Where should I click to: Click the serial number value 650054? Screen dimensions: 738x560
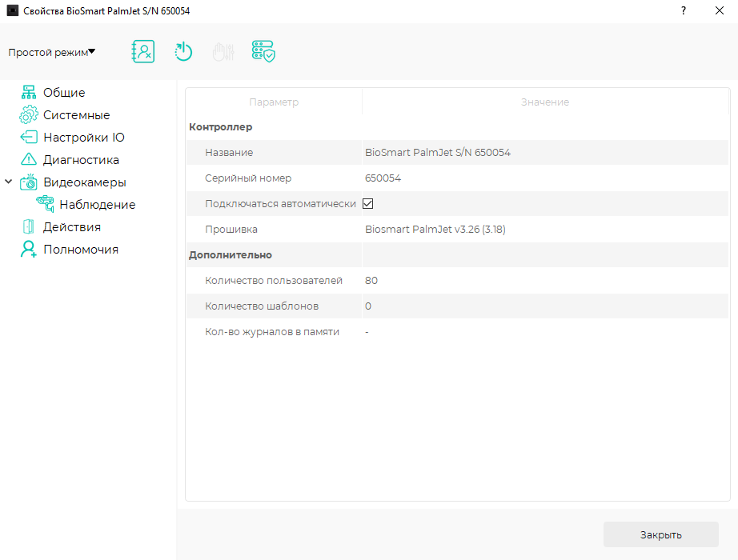click(x=383, y=178)
